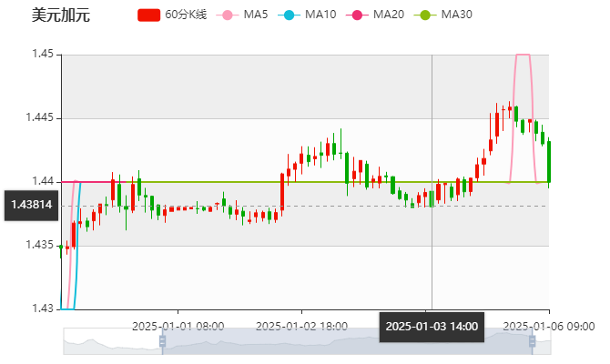Click the magenta MA20 legend marker icon

(360, 15)
